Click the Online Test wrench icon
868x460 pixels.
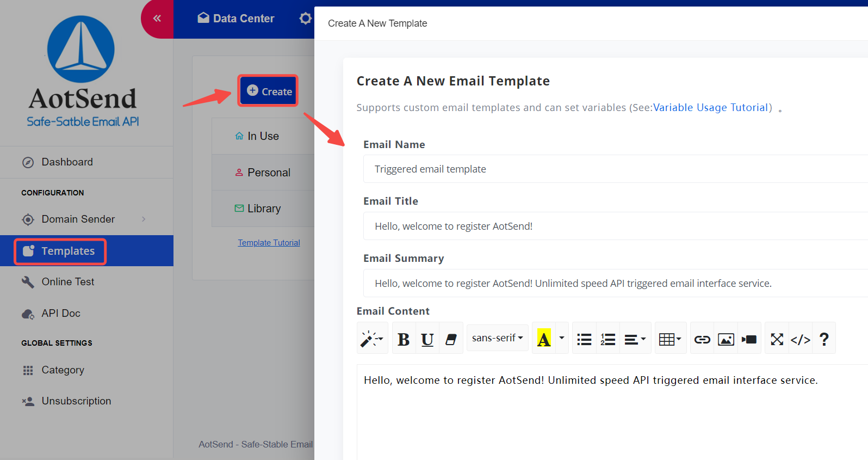28,282
